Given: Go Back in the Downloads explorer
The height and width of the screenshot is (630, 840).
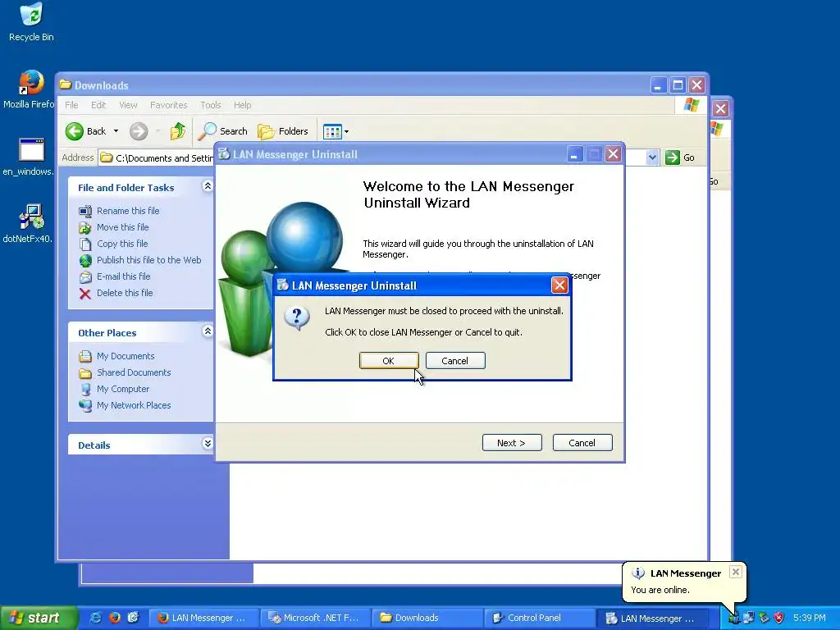Looking at the screenshot, I should (x=85, y=131).
